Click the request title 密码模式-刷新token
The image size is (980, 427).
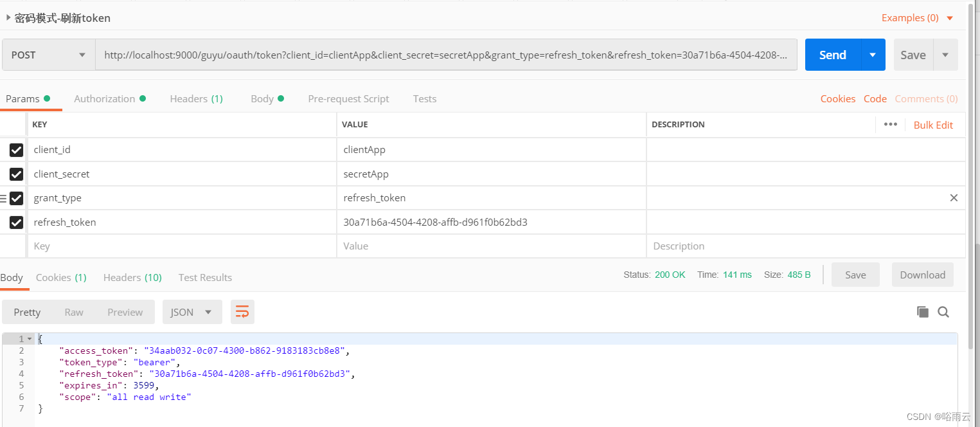coord(62,18)
